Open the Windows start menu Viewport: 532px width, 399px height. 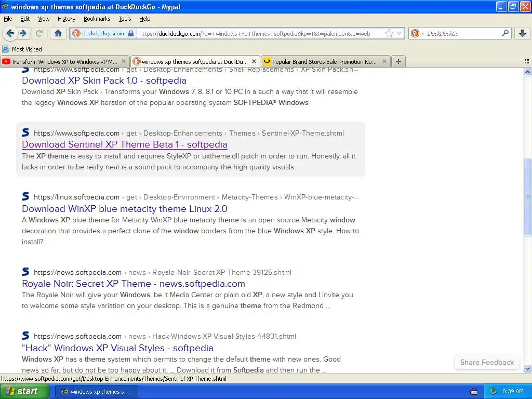(x=25, y=391)
